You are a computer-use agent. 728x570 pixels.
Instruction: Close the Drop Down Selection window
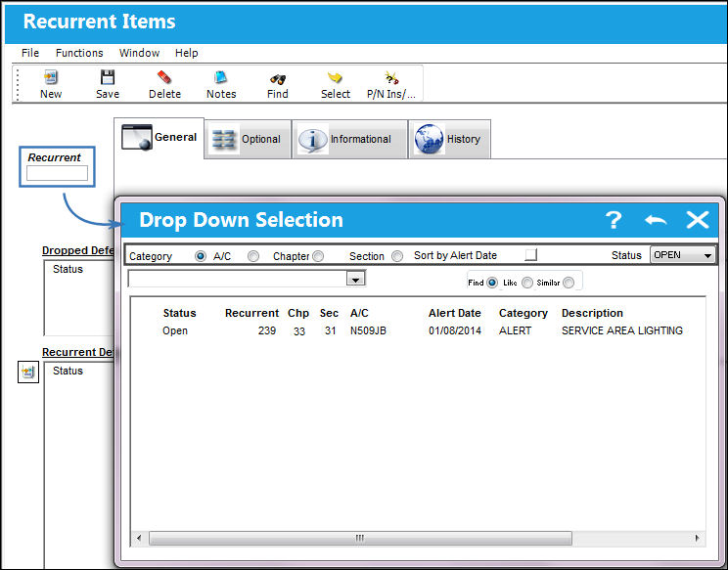click(x=698, y=220)
